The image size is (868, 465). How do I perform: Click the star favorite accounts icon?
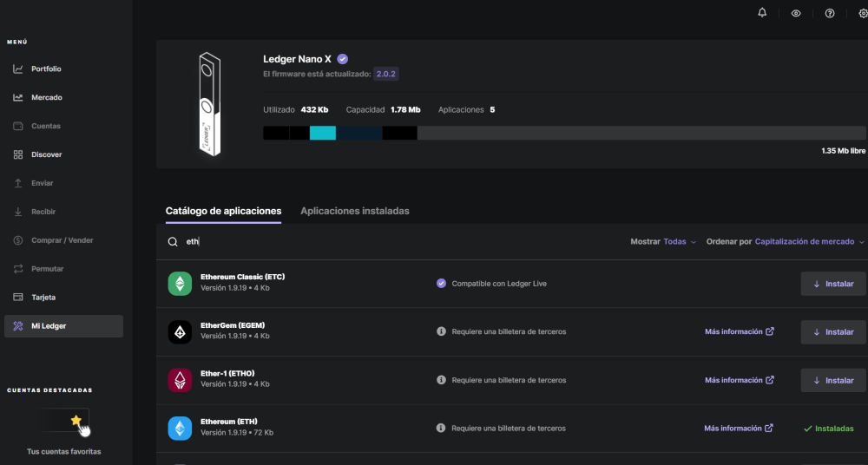76,421
